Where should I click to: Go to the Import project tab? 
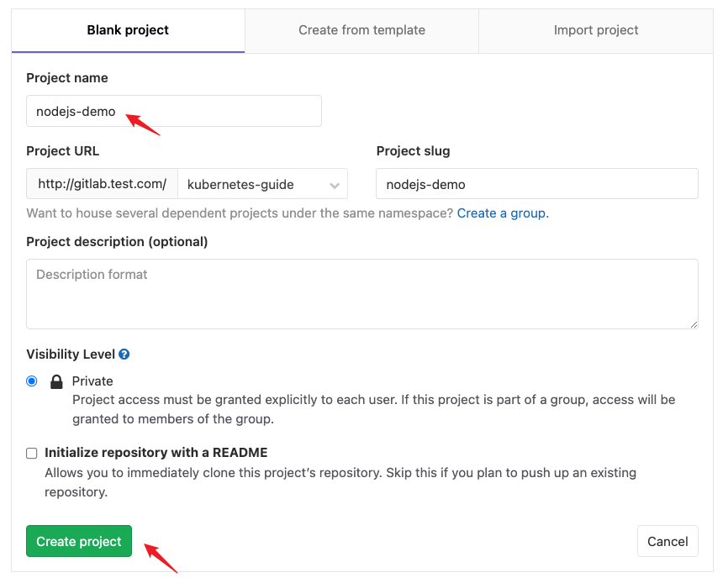point(596,30)
